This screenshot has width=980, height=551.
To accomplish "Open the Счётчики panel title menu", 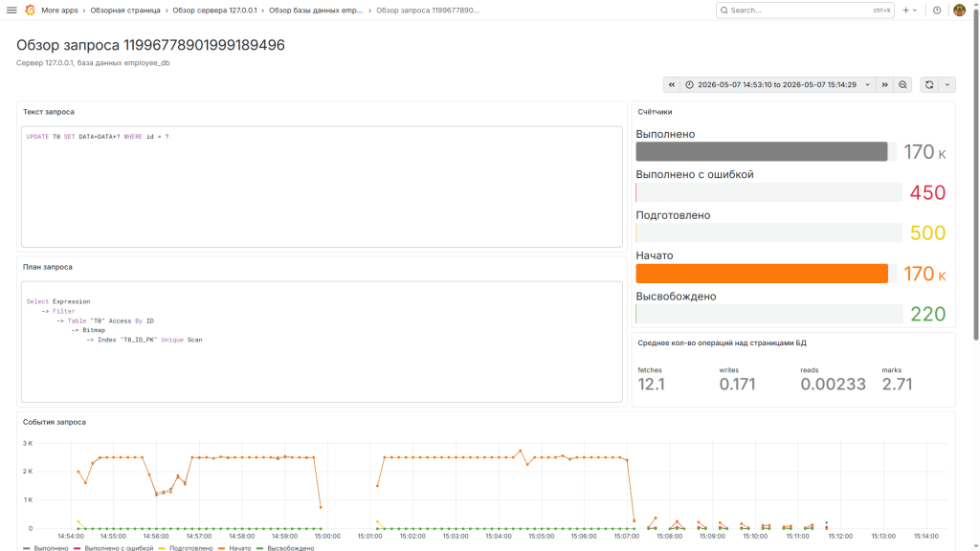I will click(x=655, y=112).
